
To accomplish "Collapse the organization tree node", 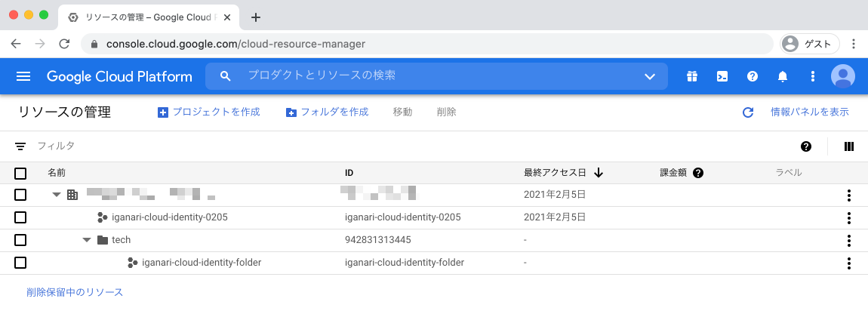I will [56, 195].
